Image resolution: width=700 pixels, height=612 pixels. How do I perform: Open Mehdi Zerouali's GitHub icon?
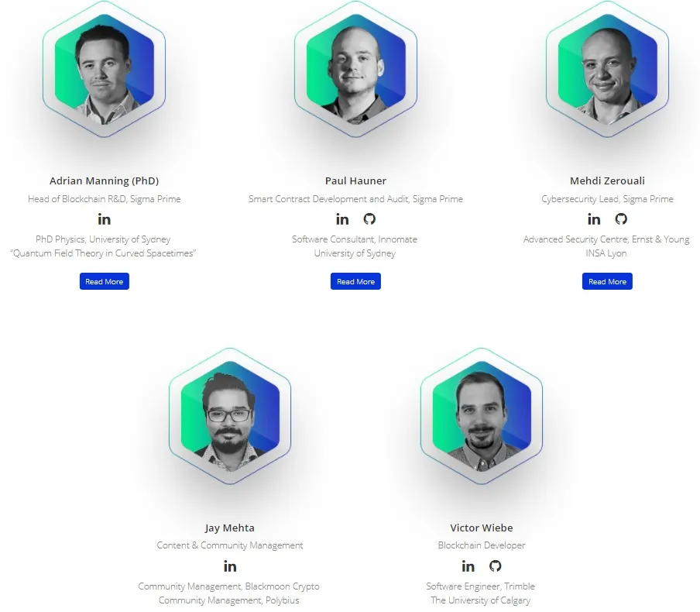(x=621, y=219)
